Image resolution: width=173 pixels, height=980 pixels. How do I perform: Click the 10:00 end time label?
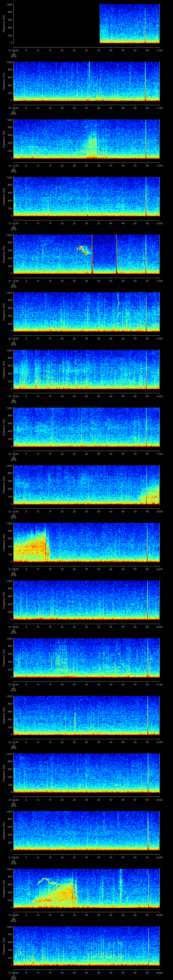click(160, 50)
